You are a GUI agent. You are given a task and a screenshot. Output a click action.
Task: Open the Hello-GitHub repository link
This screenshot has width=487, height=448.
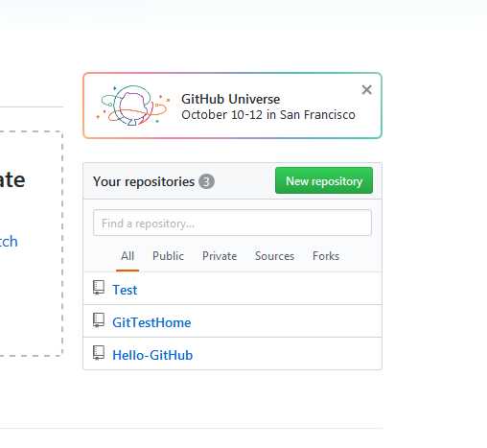[x=152, y=355]
